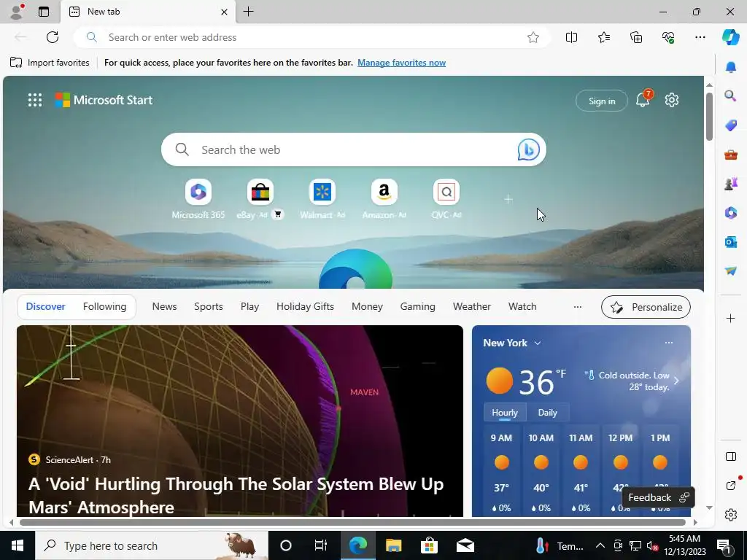
Task: Focus the browser address bar
Action: (312, 37)
